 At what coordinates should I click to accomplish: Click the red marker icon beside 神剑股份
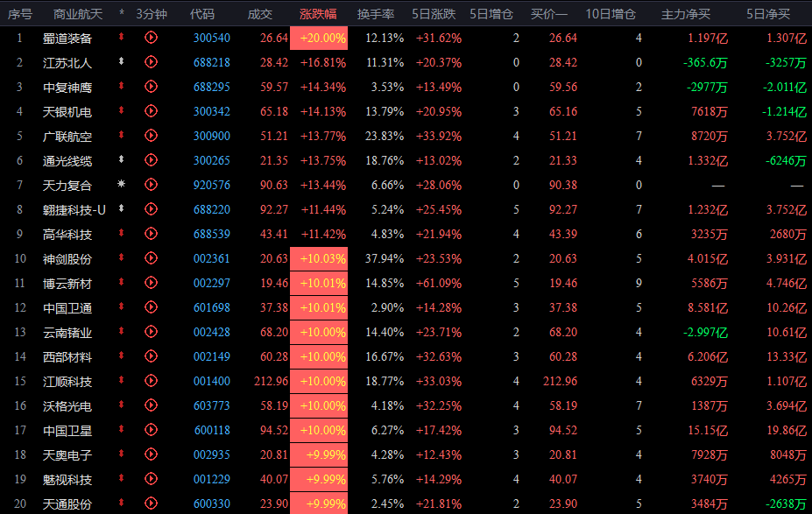122,259
